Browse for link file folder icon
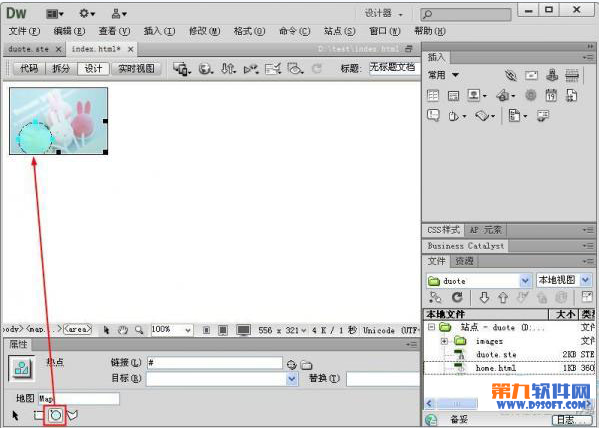This screenshot has width=599, height=428. click(x=306, y=365)
